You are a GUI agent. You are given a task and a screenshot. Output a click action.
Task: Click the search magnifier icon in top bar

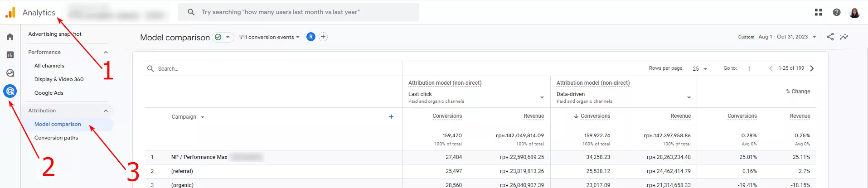(191, 12)
